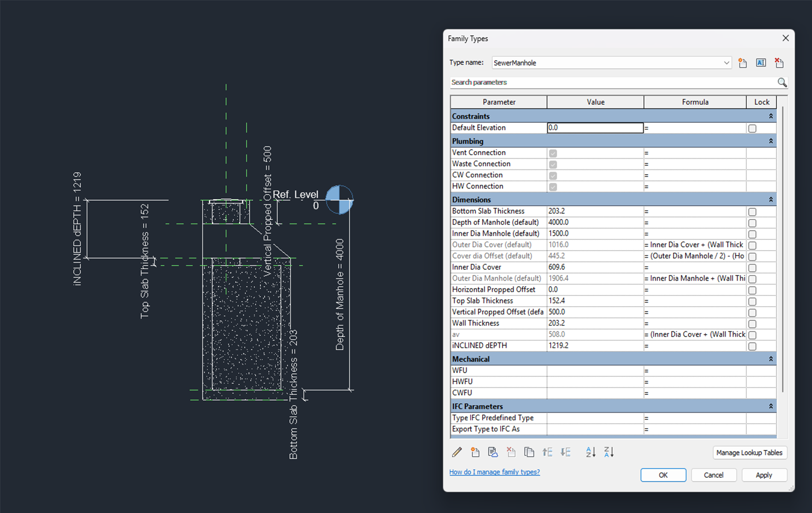Click the Rename Type icon
The image size is (812, 513).
point(761,63)
